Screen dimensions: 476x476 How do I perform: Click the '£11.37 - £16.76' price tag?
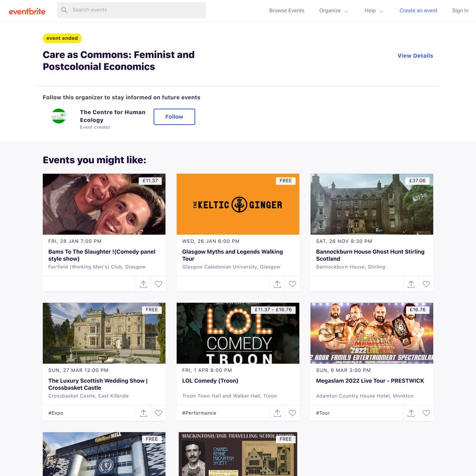(x=273, y=310)
